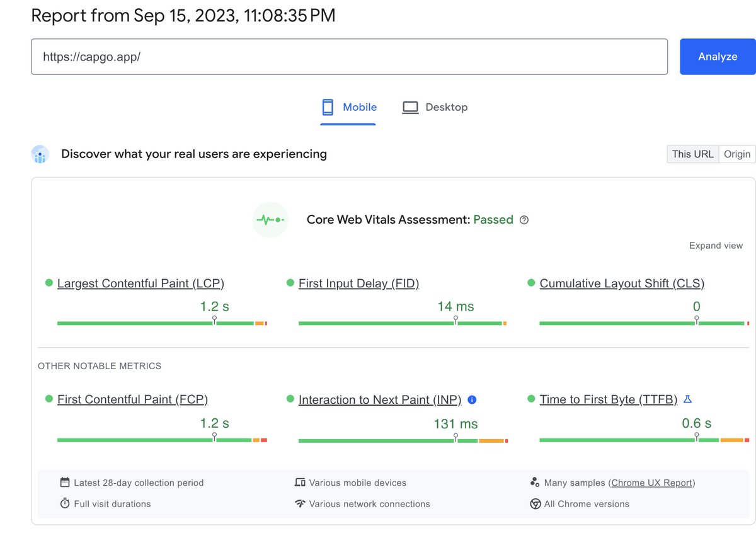Click the experimental flask icon beside TTFB
This screenshot has height=538, width=756.
687,399
